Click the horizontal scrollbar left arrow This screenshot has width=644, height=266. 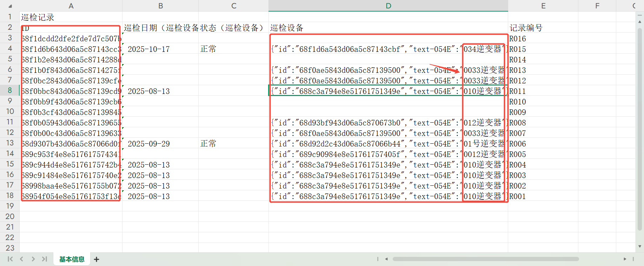(386, 259)
